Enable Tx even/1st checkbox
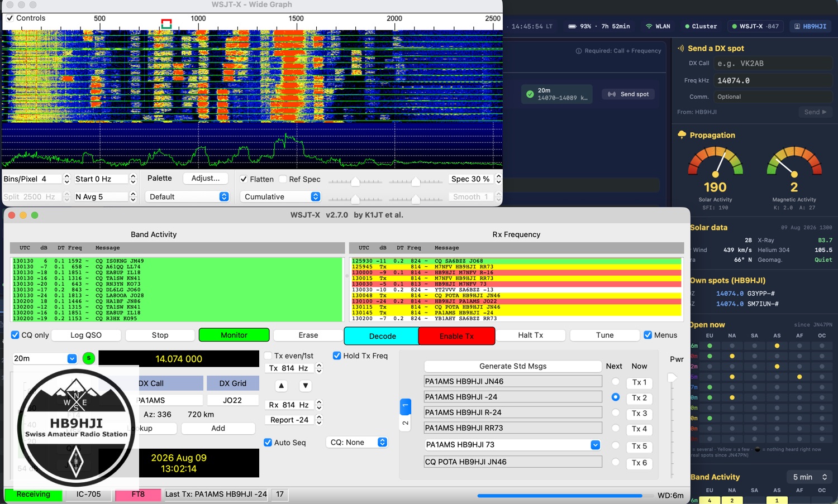838x504 pixels. (268, 356)
